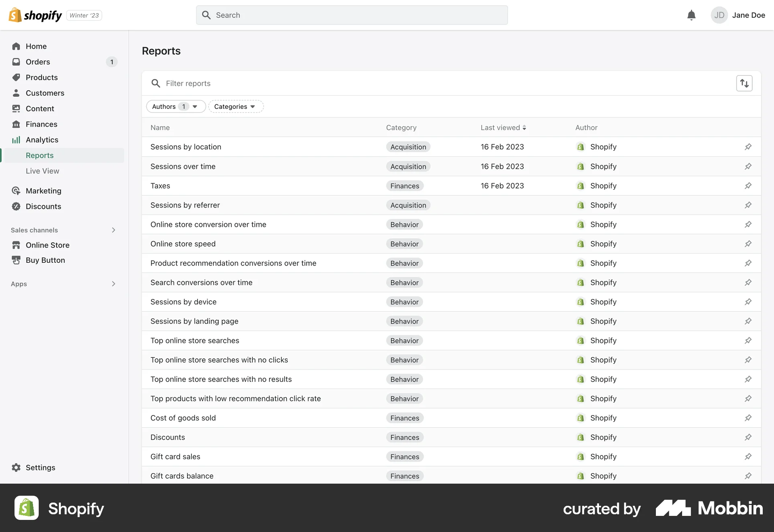Pin the Sessions by location report
The height and width of the screenshot is (532, 774).
pos(748,147)
